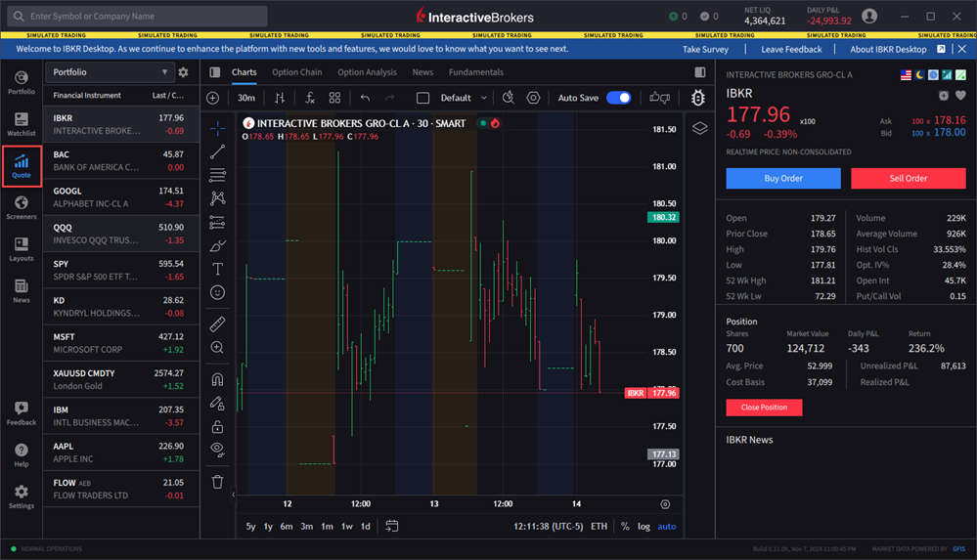Open the object tree layers icon

[699, 128]
